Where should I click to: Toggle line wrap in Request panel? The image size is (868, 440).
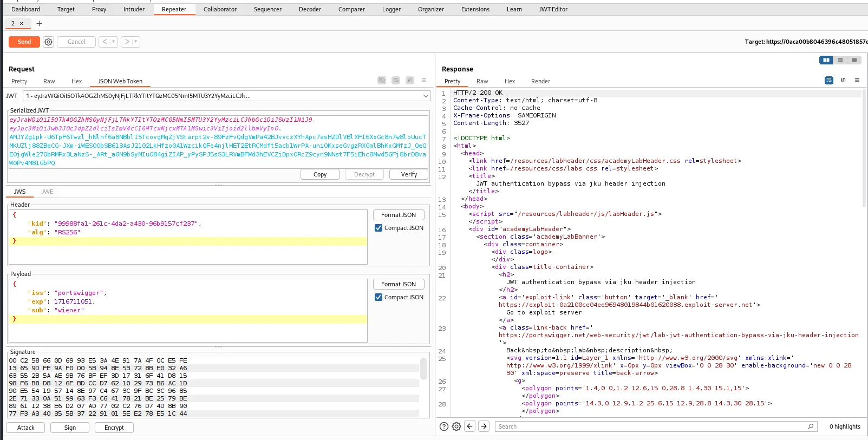pyautogui.click(x=396, y=80)
